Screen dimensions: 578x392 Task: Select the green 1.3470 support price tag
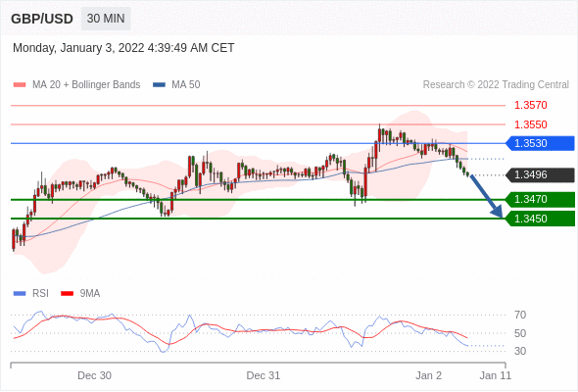tap(540, 200)
